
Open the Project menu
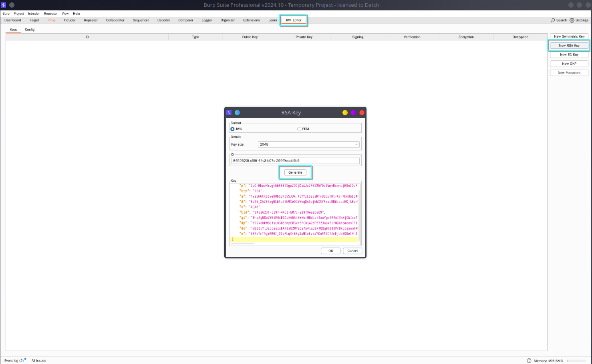coord(19,14)
